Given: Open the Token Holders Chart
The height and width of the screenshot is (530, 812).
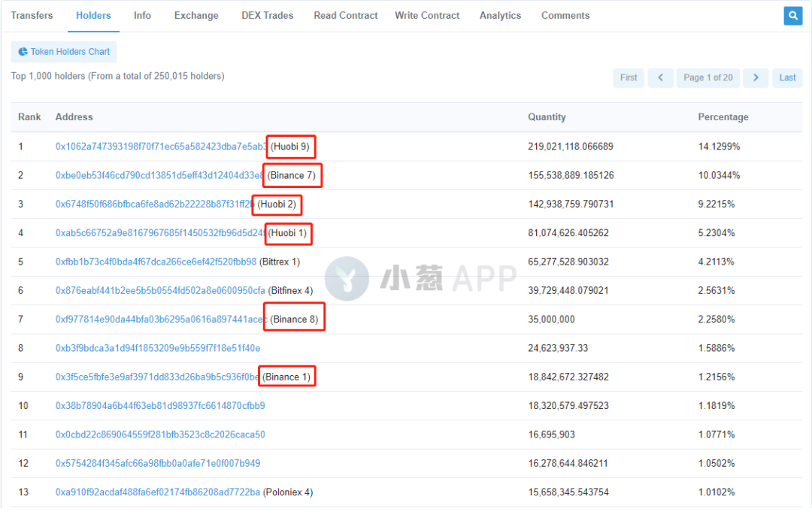Looking at the screenshot, I should coord(64,52).
